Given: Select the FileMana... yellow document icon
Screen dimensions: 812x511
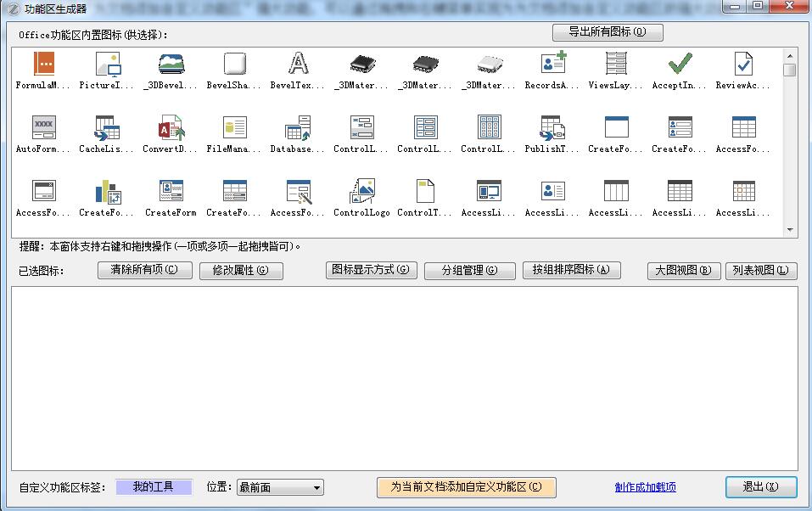Looking at the screenshot, I should [234, 127].
